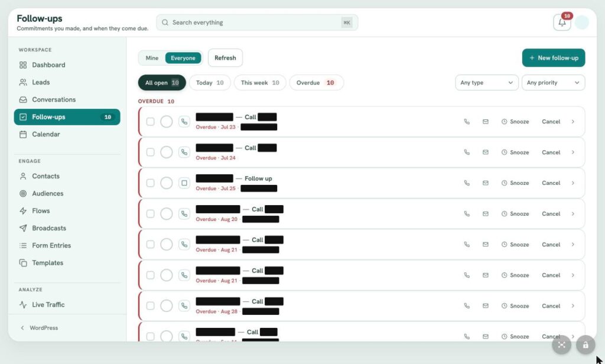Mark the Jul 23 follow-up complete via circle
Image resolution: width=605 pixels, height=364 pixels.
pyautogui.click(x=166, y=122)
